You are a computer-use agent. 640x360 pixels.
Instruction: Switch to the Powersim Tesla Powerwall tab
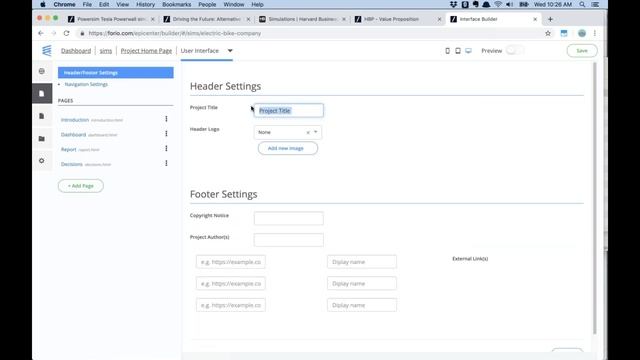[x=111, y=19]
